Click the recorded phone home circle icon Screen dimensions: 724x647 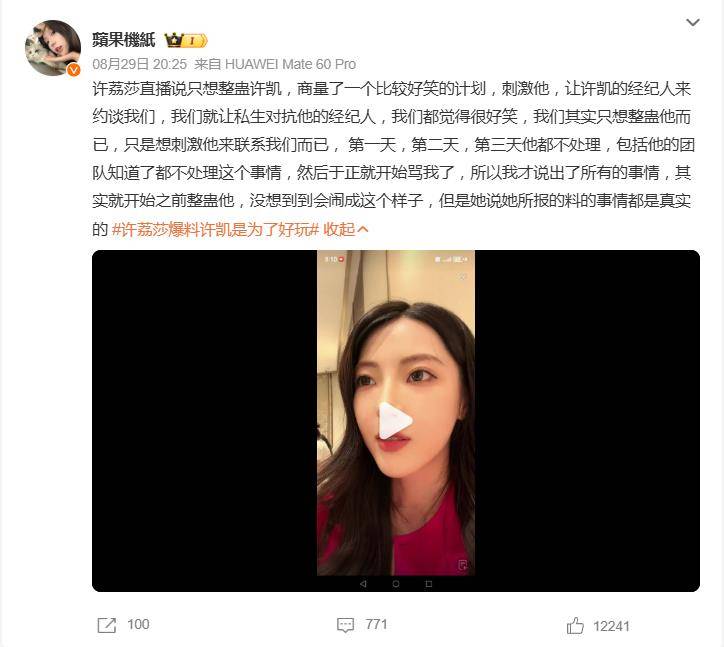click(396, 584)
